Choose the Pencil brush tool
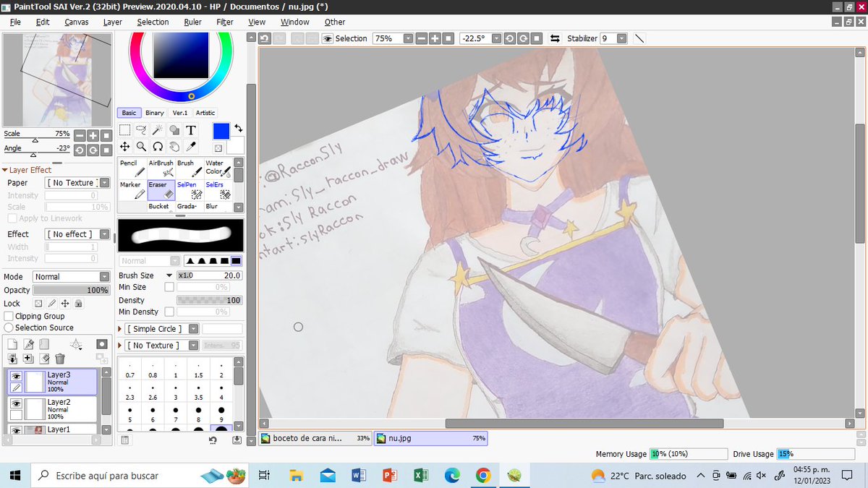 [132, 168]
